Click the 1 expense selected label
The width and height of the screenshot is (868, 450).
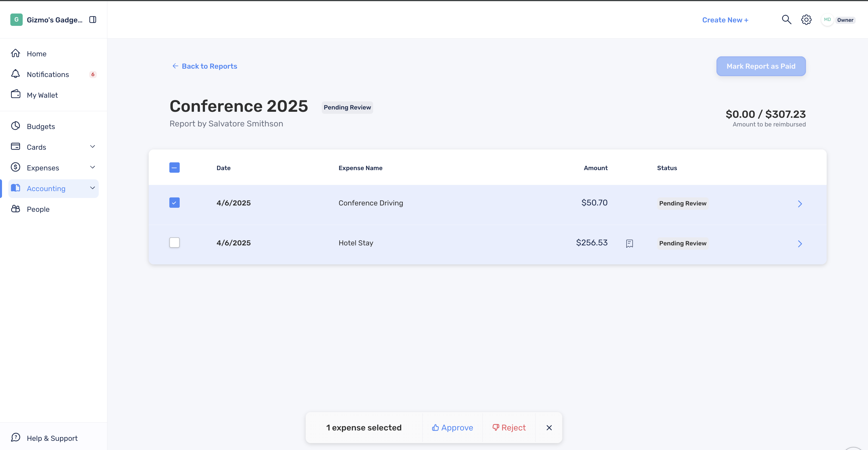pos(364,427)
